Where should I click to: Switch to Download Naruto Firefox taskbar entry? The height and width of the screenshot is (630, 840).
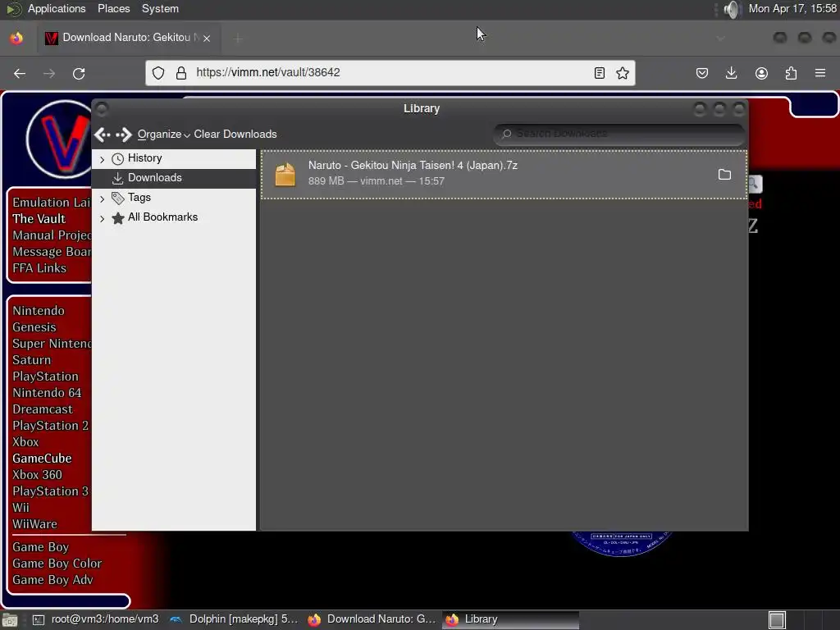click(372, 619)
